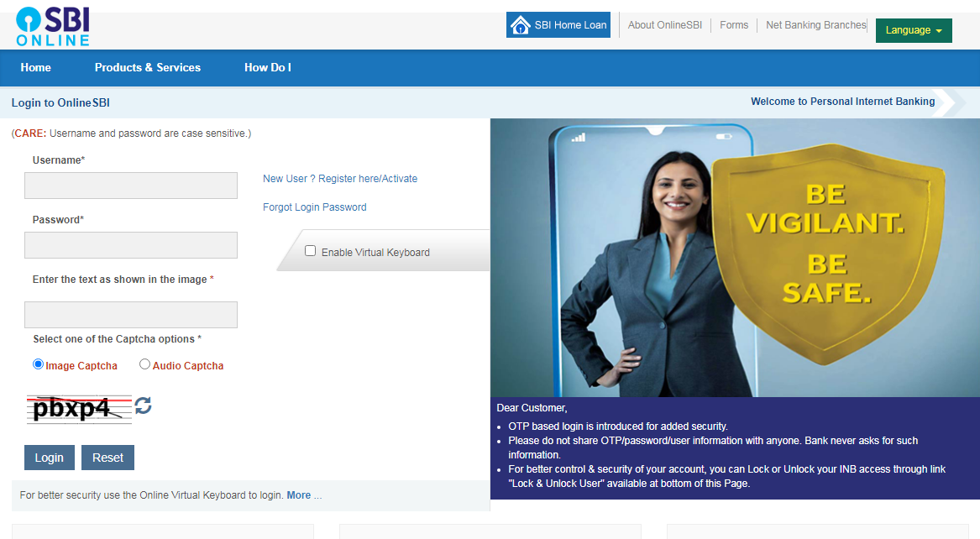Viewport: 980px width, 539px height.
Task: Open Products & Services menu
Action: (x=148, y=67)
